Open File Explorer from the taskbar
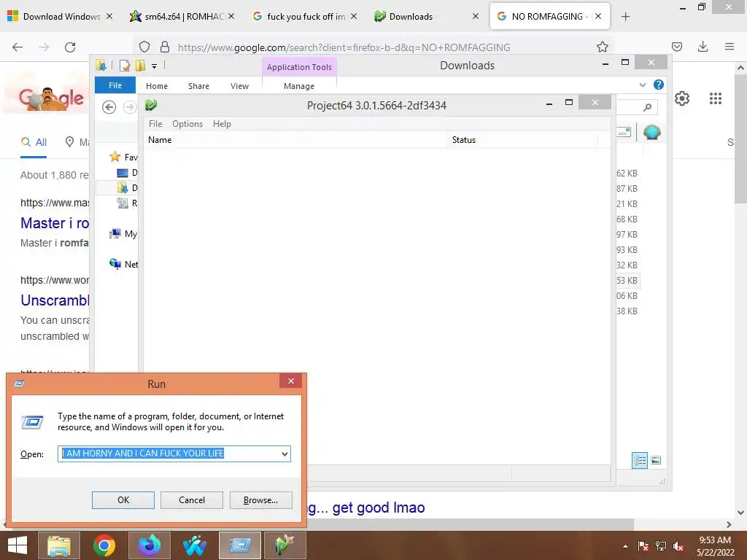Image resolution: width=747 pixels, height=560 pixels. tap(58, 545)
